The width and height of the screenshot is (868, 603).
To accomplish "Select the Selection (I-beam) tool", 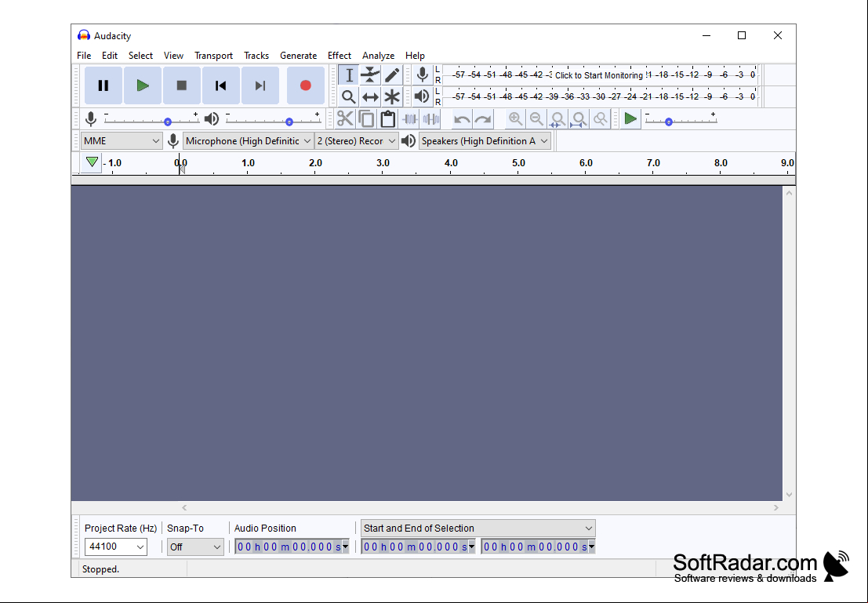I will point(349,74).
